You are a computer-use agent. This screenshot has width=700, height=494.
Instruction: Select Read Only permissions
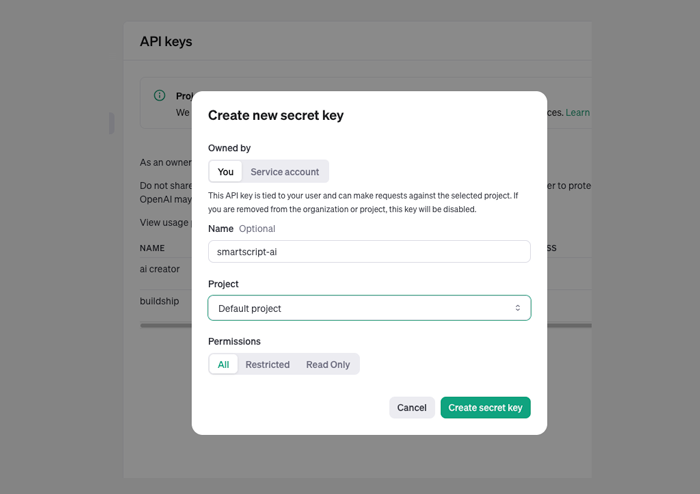coord(328,364)
